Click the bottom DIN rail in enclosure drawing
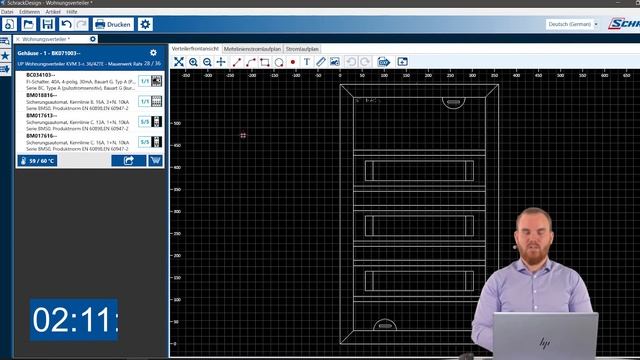Image resolution: width=640 pixels, height=360 pixels. tap(419, 281)
